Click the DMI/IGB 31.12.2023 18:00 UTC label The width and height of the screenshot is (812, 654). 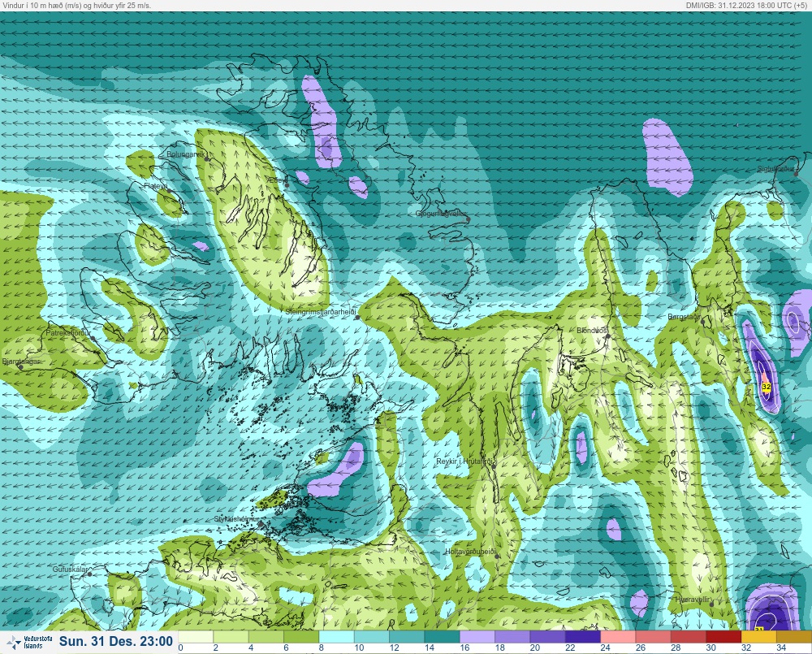[x=748, y=5]
